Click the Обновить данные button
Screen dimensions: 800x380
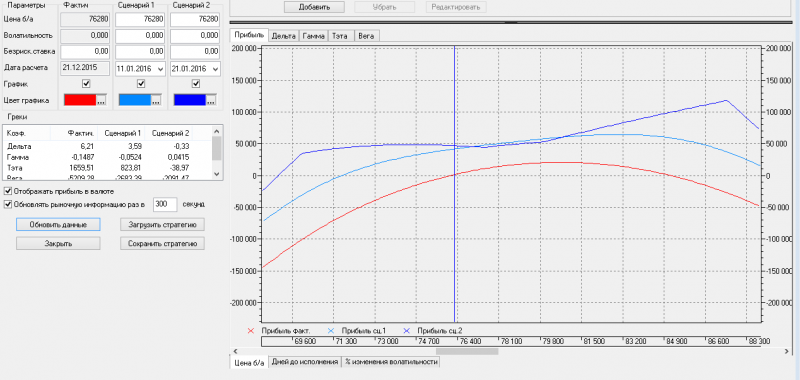pyautogui.click(x=58, y=224)
